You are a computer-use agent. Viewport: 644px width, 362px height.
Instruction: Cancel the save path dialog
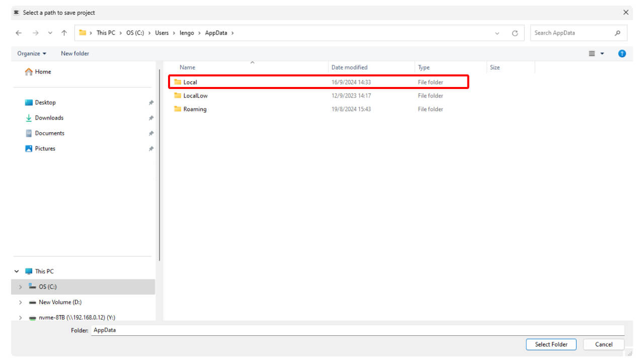pyautogui.click(x=604, y=344)
